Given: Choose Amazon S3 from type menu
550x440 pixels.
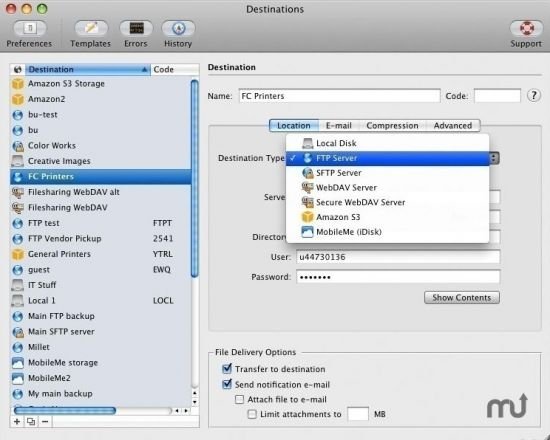Looking at the screenshot, I should tap(388, 217).
